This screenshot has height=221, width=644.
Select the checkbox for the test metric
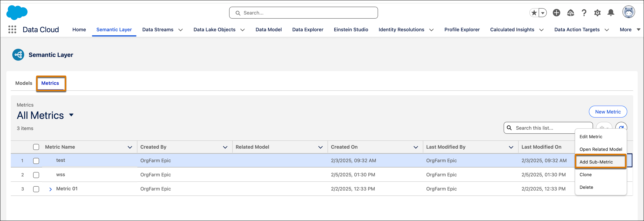[x=36, y=161]
